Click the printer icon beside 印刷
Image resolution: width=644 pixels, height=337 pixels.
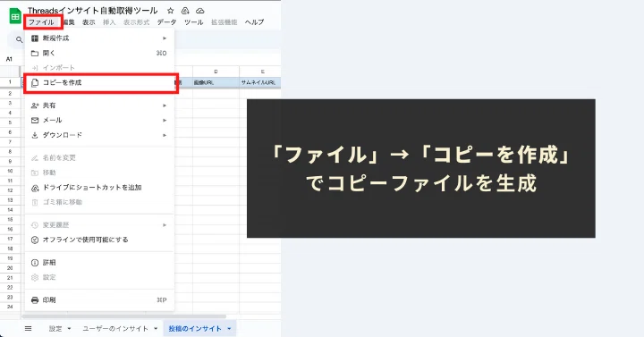[x=35, y=300]
